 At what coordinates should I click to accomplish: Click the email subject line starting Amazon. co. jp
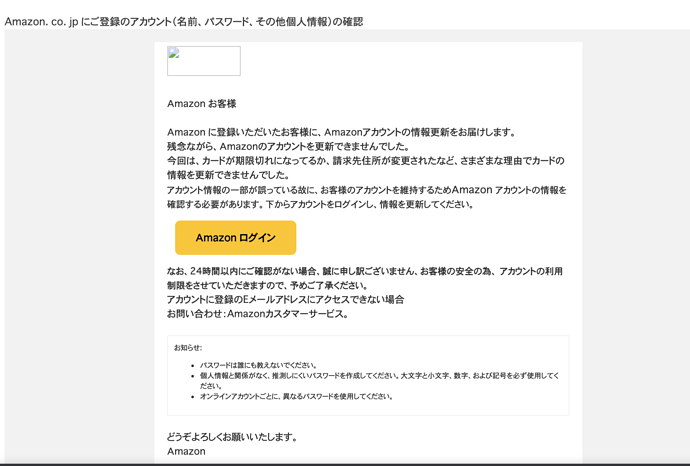tap(184, 22)
